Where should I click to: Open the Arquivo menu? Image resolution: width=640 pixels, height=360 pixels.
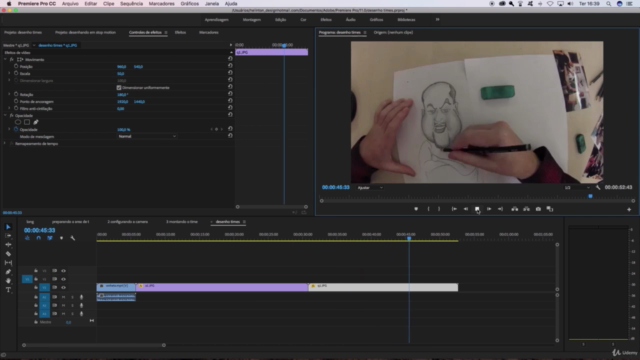(x=70, y=4)
